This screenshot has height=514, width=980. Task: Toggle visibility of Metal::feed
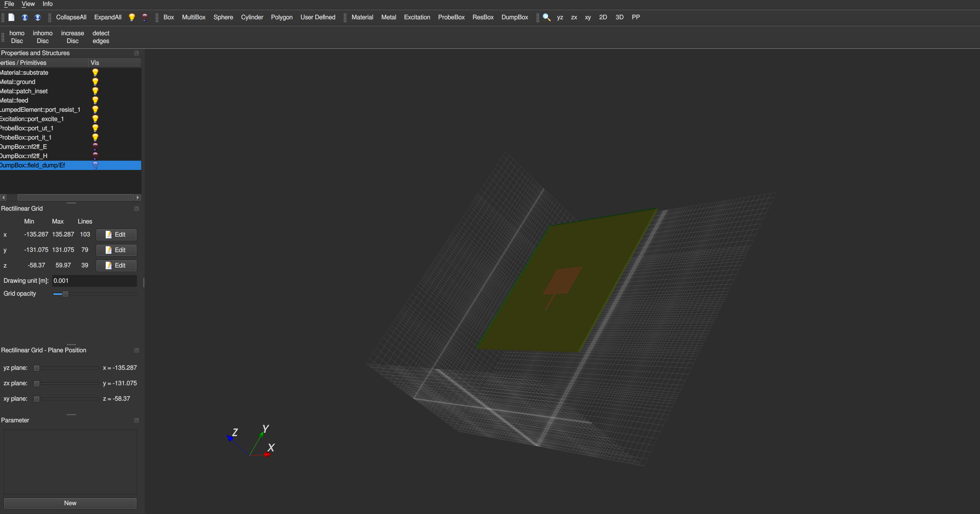(95, 100)
